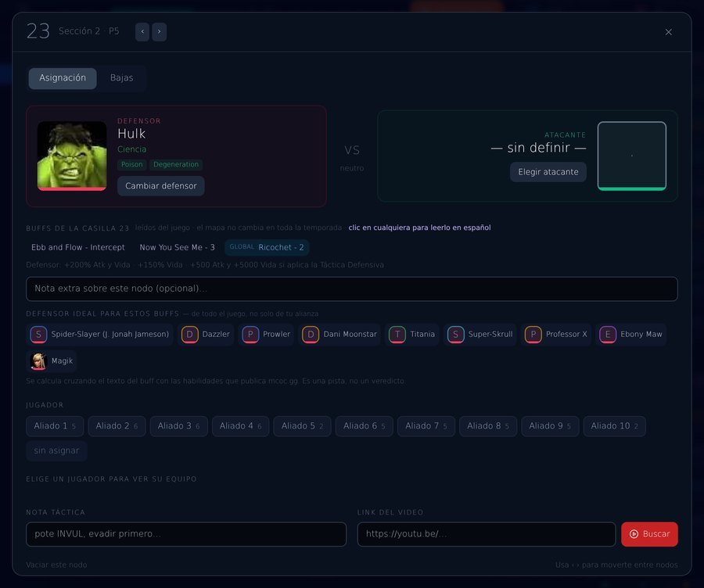Pick Dazzler as ideal defender
704x588 pixels.
pos(206,335)
